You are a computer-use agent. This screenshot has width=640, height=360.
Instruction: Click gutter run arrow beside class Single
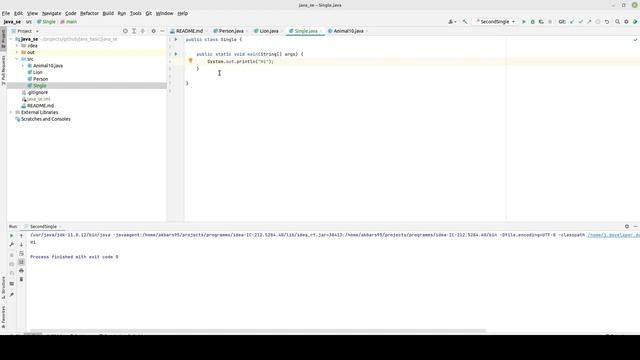176,40
